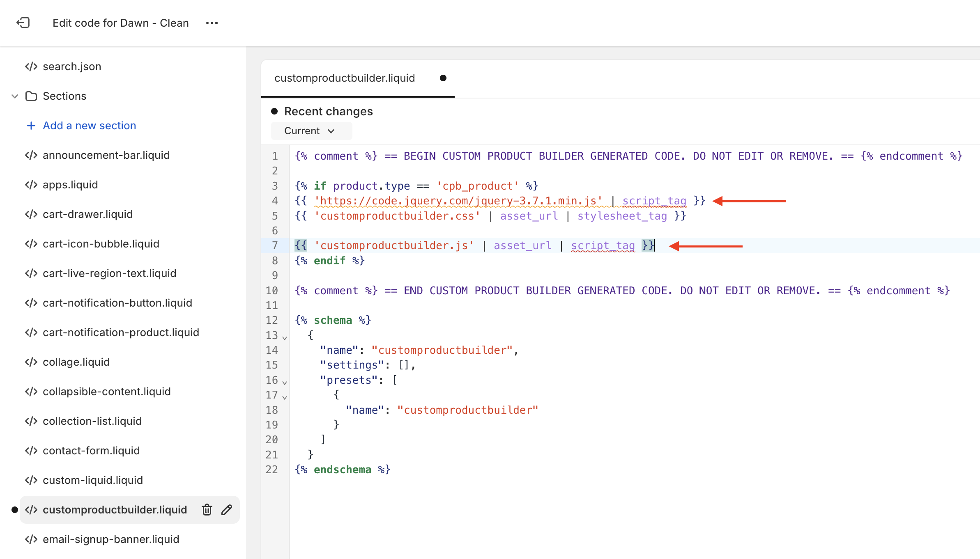Click code icon beside apps.liquid

31,185
